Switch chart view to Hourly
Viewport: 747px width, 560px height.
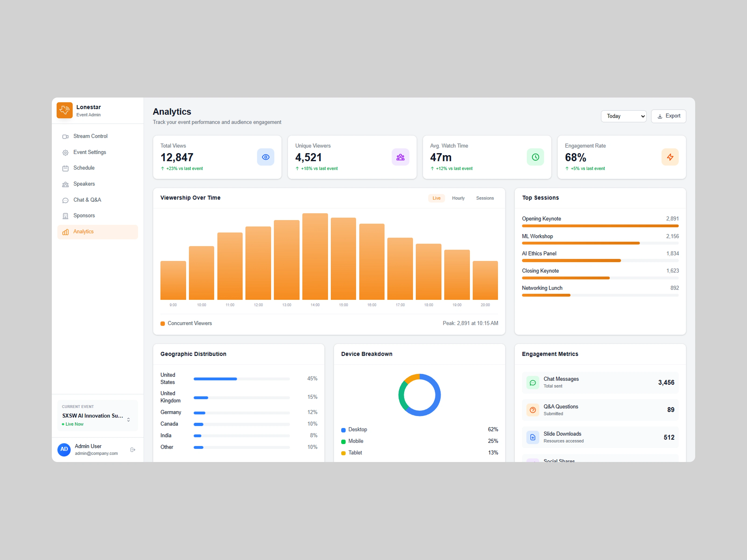[458, 198]
